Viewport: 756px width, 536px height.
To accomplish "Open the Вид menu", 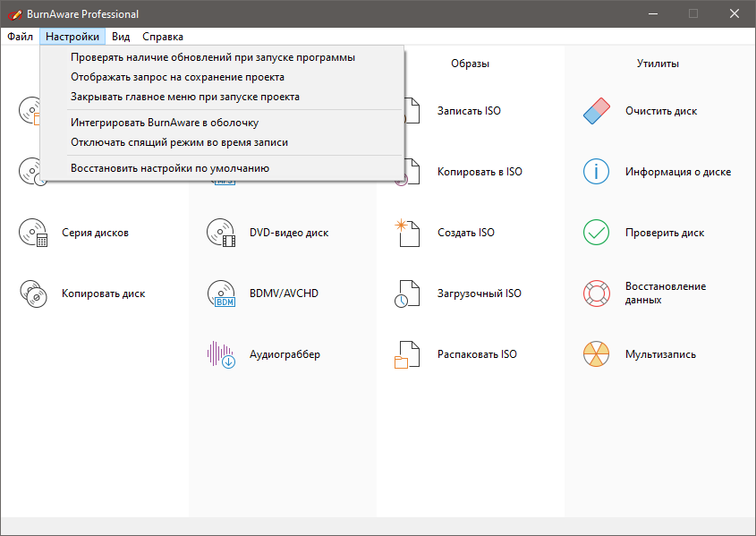I will tap(121, 37).
